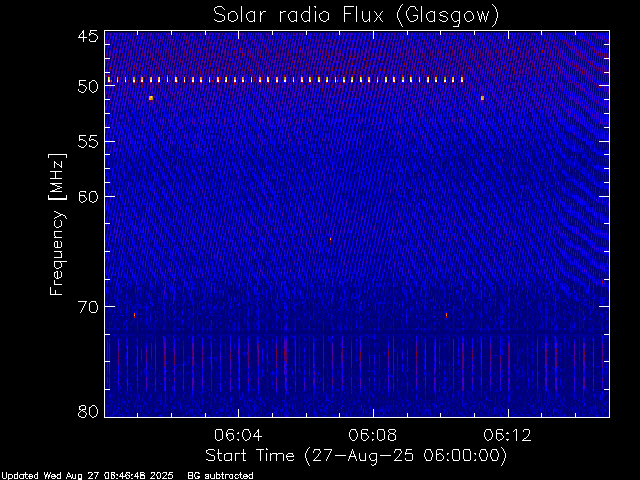Click the '60' frequency tick label
Image resolution: width=640 pixels, height=480 pixels.
tap(88, 196)
